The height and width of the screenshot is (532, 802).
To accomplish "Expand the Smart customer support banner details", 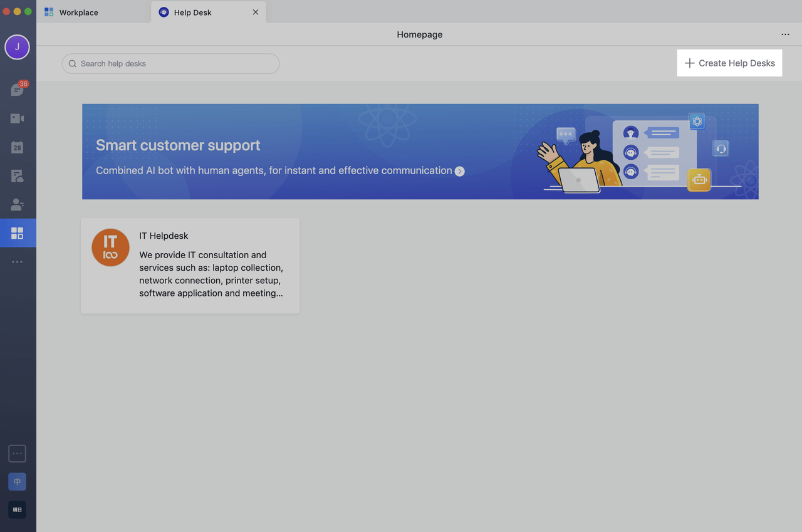I will [459, 170].
